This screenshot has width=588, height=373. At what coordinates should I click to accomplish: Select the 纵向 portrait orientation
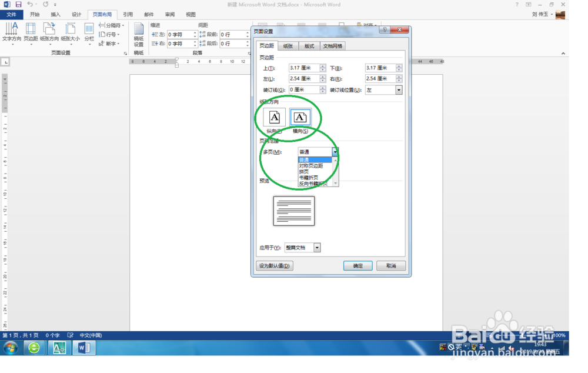273,116
